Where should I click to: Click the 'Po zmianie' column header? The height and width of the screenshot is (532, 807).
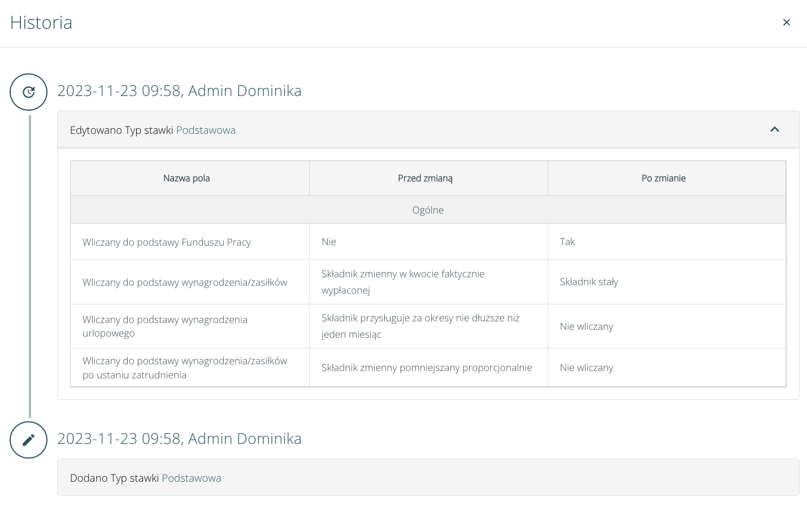[x=663, y=178]
